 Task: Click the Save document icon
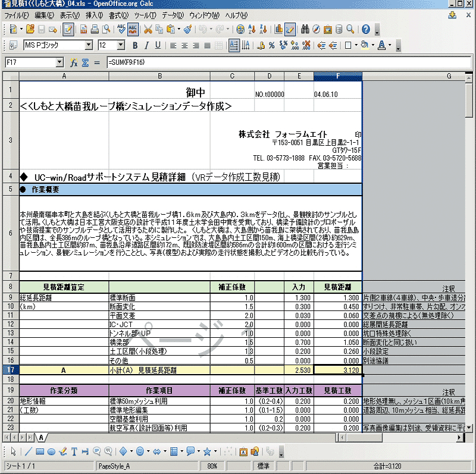point(41,29)
